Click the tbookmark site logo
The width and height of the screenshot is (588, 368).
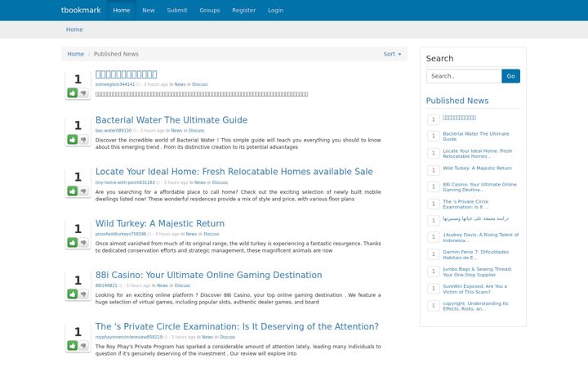point(81,10)
